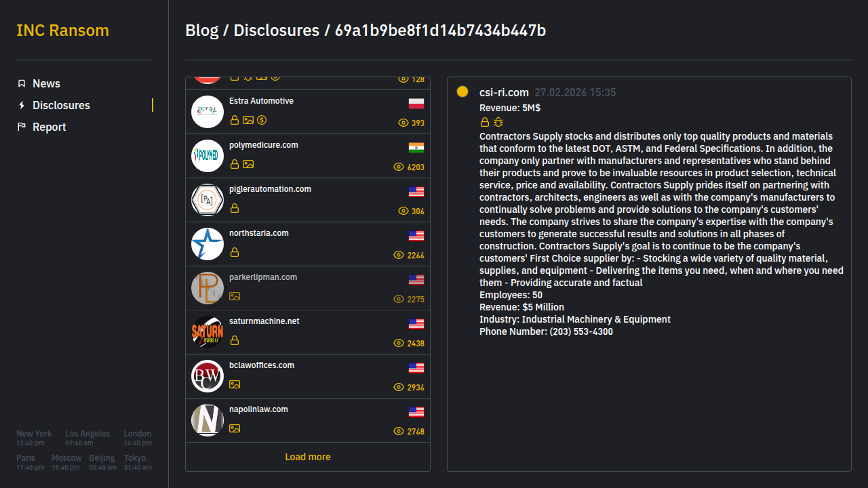Click the lock icon under northstarla.com
Image resolution: width=868 pixels, height=488 pixels.
[x=235, y=252]
